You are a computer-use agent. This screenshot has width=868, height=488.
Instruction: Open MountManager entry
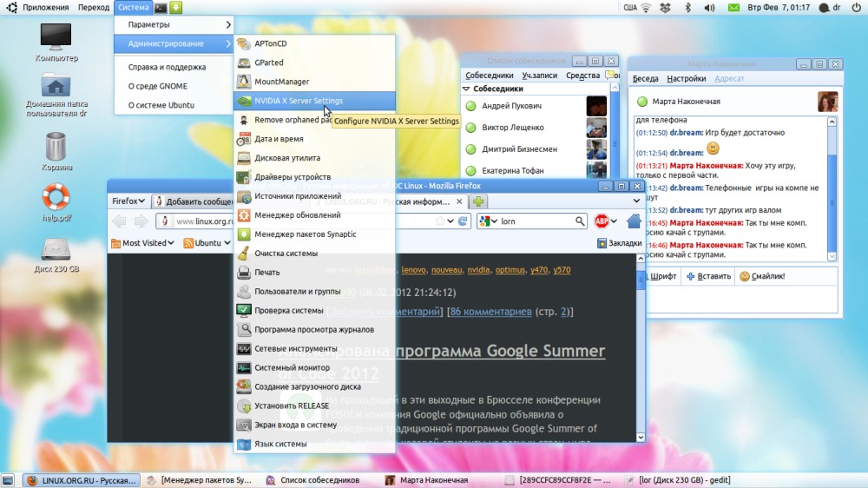click(x=314, y=82)
